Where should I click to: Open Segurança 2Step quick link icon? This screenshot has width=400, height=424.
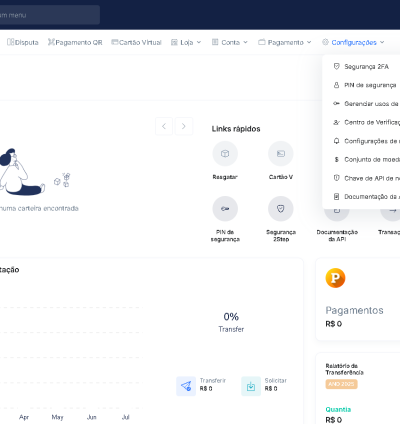click(281, 209)
